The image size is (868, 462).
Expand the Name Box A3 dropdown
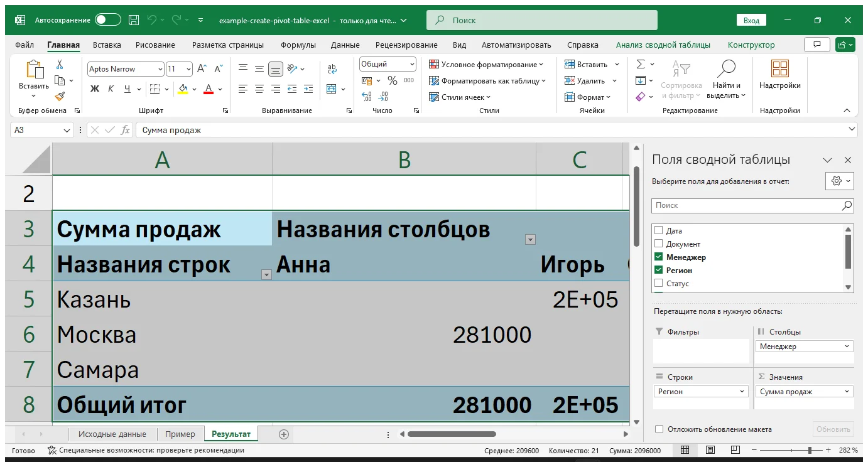click(x=67, y=130)
